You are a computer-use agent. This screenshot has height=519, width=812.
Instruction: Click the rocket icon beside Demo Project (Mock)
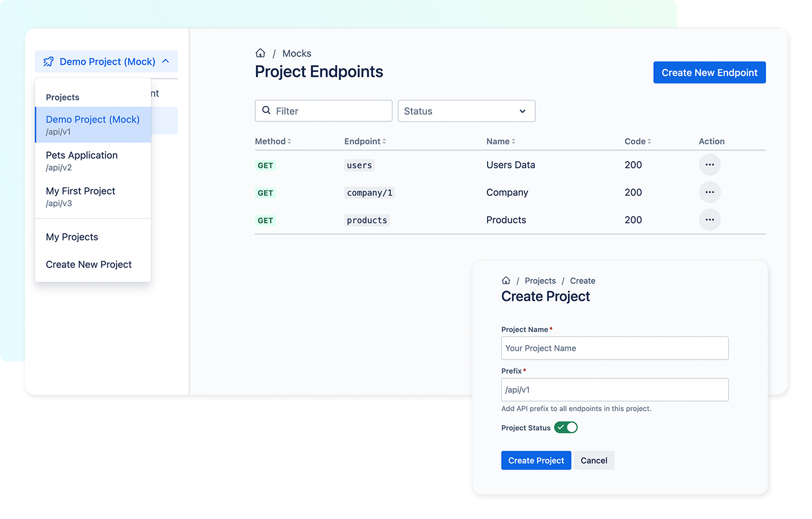(x=49, y=61)
